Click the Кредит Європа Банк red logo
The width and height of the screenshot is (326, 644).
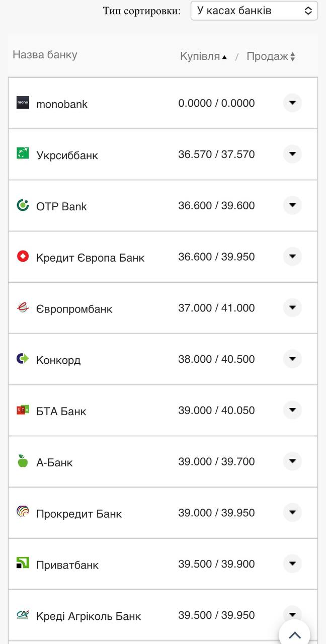click(x=23, y=257)
